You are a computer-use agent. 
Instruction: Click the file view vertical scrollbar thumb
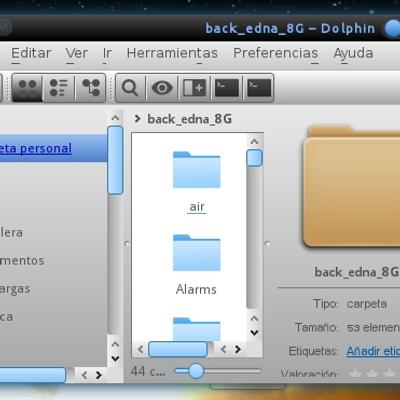coord(254,158)
